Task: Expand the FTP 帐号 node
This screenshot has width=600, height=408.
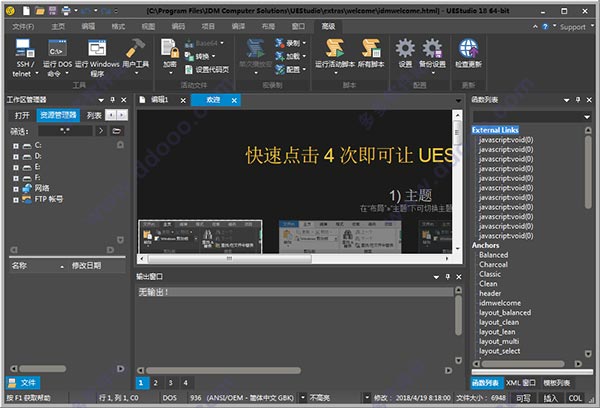Action: [16, 200]
